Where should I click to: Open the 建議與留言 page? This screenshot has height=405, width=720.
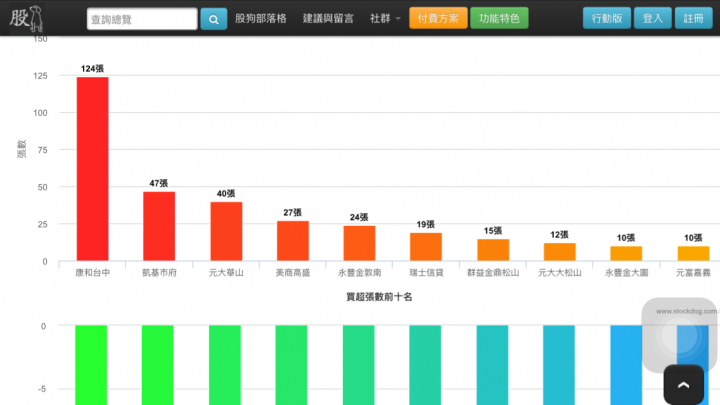[328, 18]
